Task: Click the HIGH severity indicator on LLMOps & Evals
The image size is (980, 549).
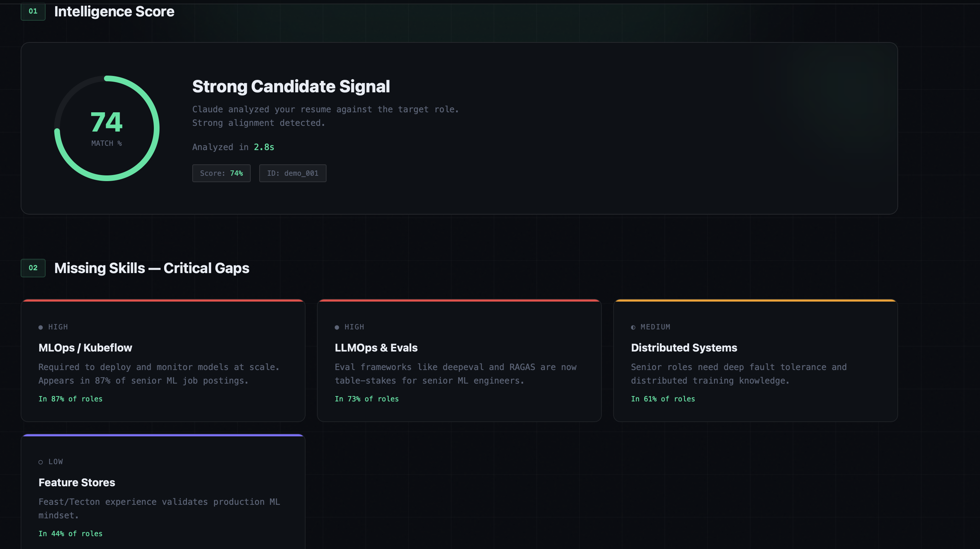Action: pos(337,327)
